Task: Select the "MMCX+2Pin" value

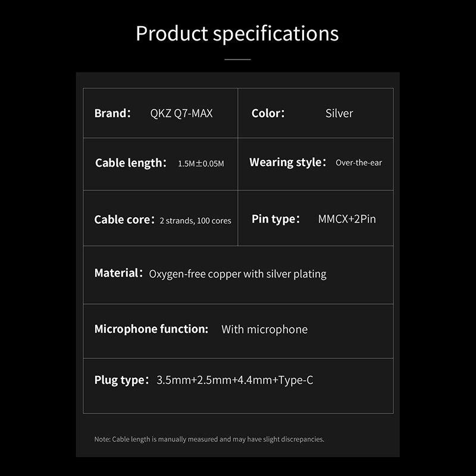Action: tap(347, 219)
